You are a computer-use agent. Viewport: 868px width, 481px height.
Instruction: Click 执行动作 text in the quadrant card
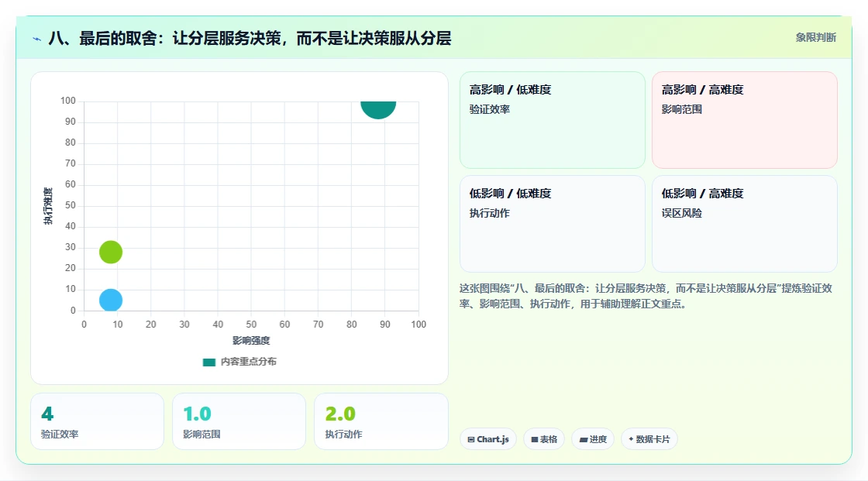[x=489, y=213]
